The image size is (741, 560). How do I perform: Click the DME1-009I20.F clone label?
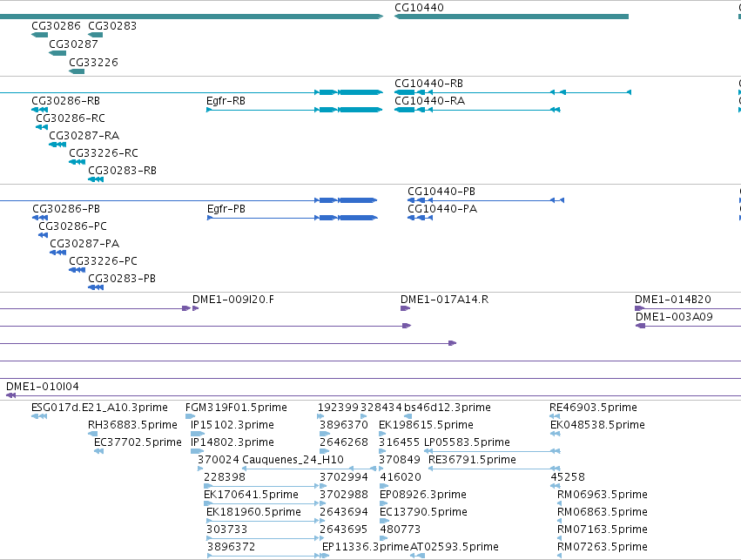233,300
